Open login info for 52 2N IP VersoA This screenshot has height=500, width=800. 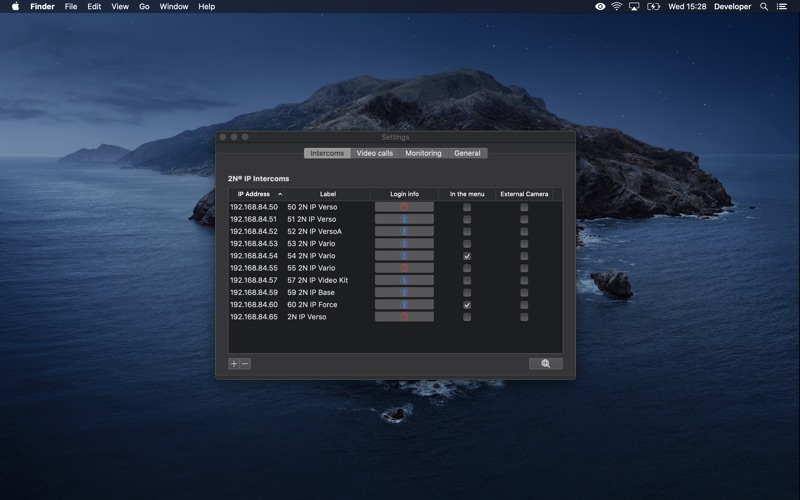(404, 231)
